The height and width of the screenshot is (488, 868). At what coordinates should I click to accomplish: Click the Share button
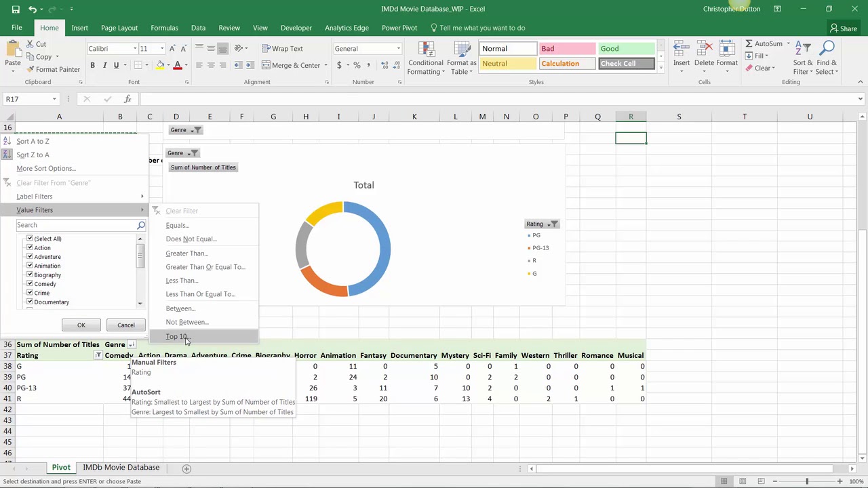point(844,28)
